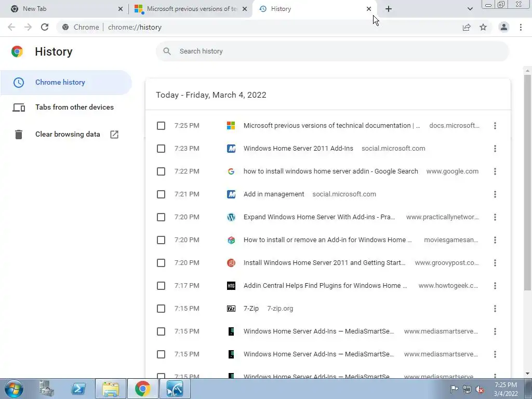Tick the Google Search entry checkbox
This screenshot has height=399, width=532.
tap(161, 171)
